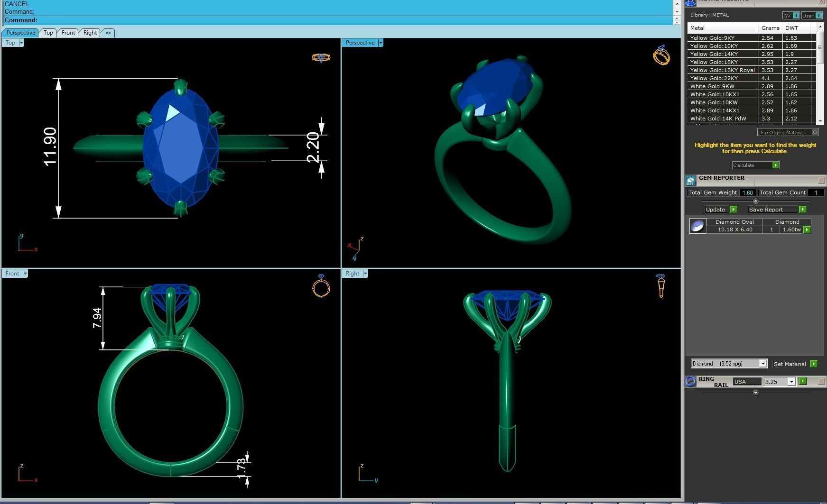Click the Total Gem Count value

[x=816, y=192]
